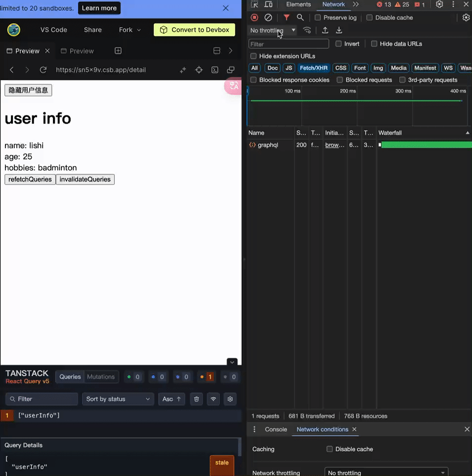Open Network panel settings gear
The image size is (472, 476).
click(466, 18)
